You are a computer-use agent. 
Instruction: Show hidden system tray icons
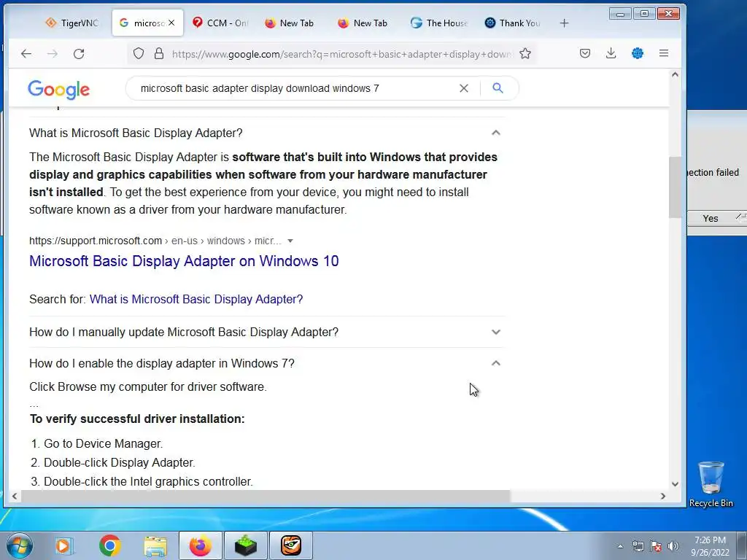pyautogui.click(x=620, y=546)
